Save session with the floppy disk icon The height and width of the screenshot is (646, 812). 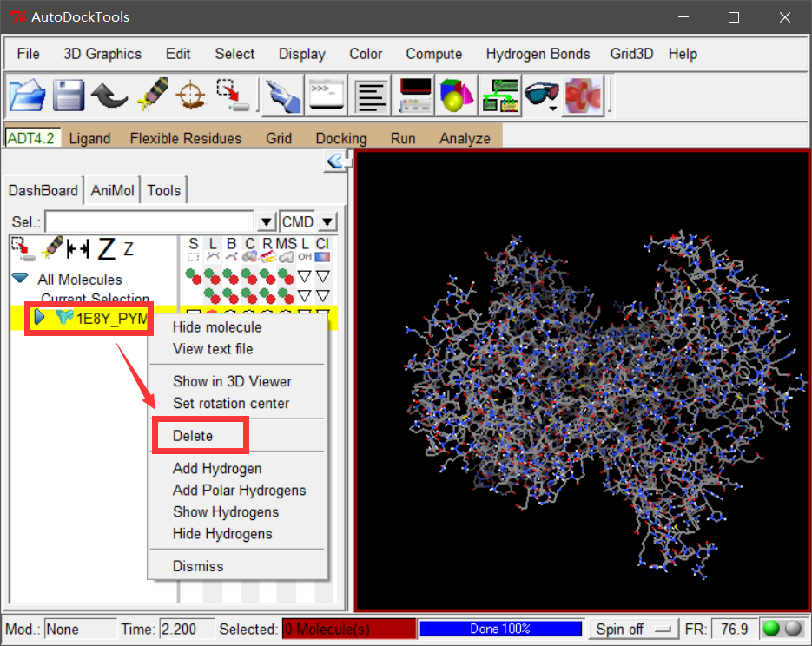69,94
